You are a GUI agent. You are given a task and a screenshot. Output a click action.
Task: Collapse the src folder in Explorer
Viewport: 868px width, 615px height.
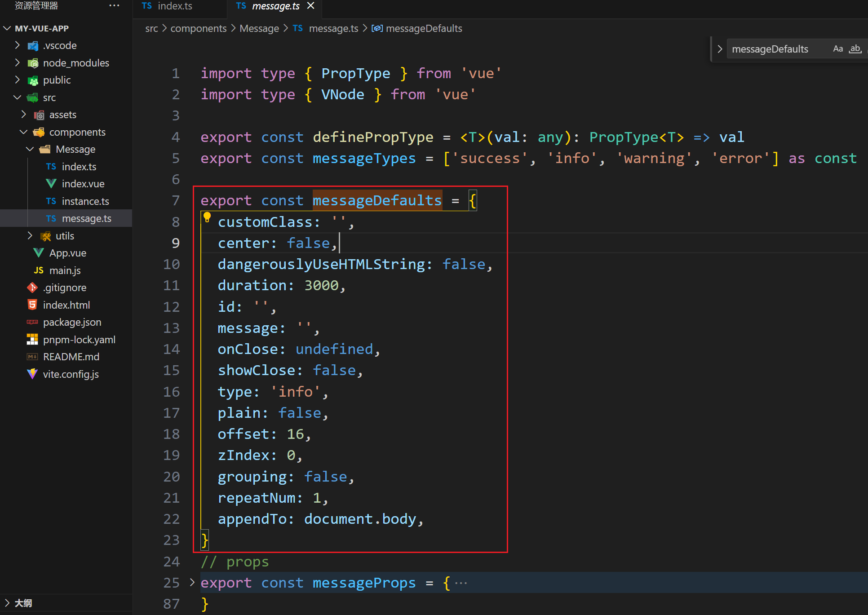[17, 97]
